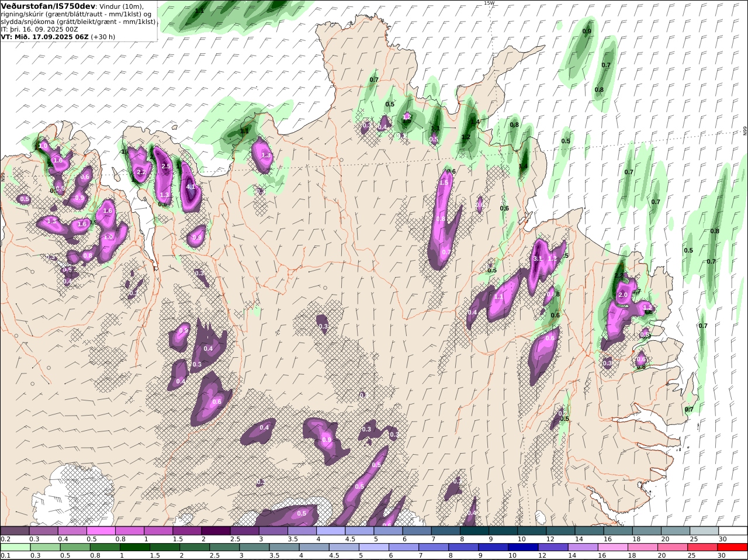Click the 4.1 snowfall value on the map
The height and width of the screenshot is (560, 748).
coord(191,187)
